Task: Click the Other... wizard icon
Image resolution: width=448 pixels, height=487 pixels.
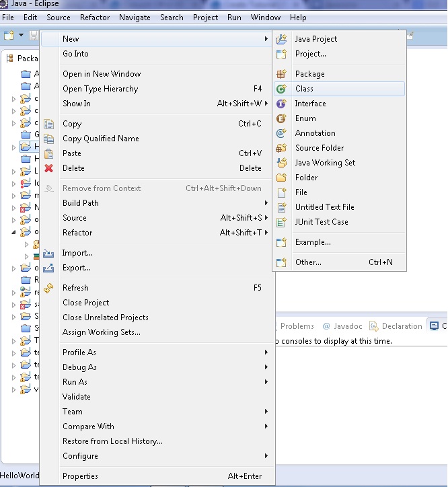Action: click(281, 262)
